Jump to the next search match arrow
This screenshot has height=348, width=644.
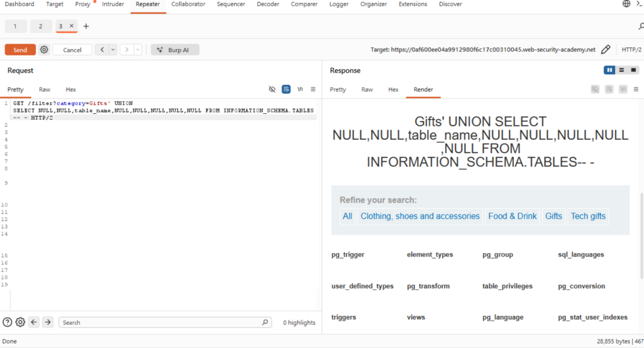(48, 322)
